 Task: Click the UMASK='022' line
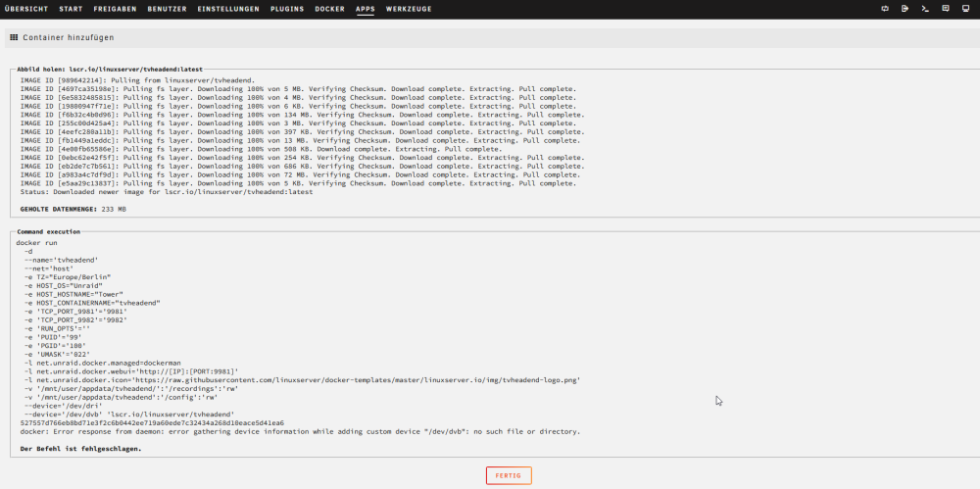coord(57,354)
